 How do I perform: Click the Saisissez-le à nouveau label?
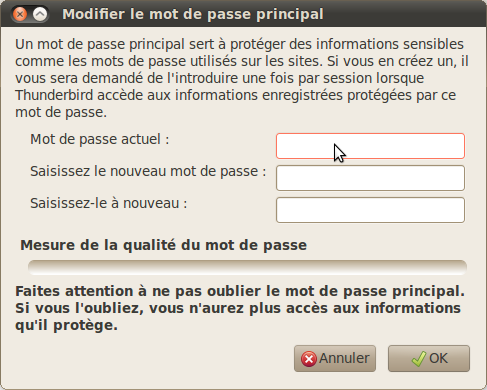[109, 203]
